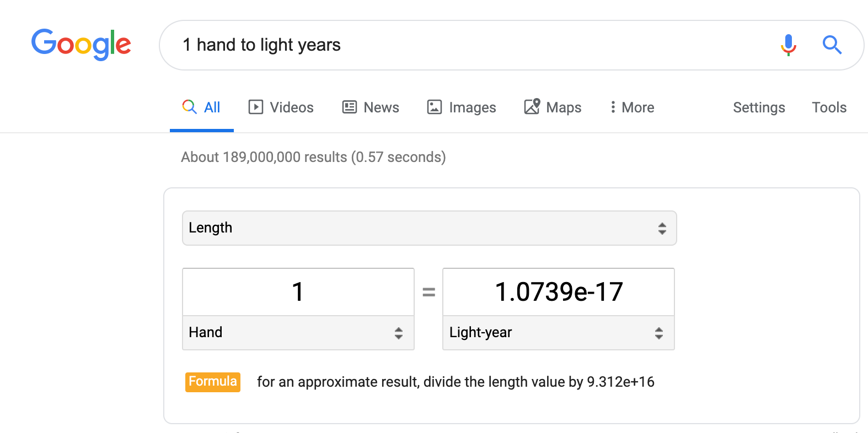Switch to the All results tab

(x=202, y=107)
